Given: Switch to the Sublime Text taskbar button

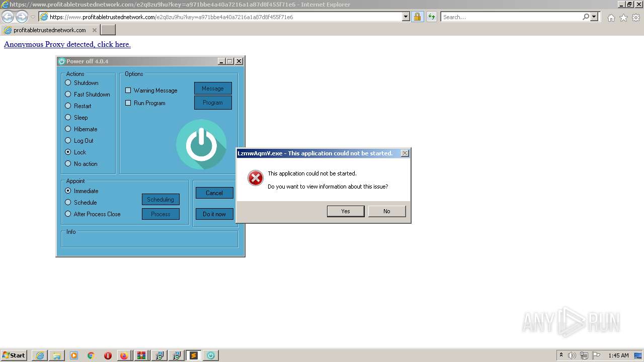Looking at the screenshot, I should 193,355.
